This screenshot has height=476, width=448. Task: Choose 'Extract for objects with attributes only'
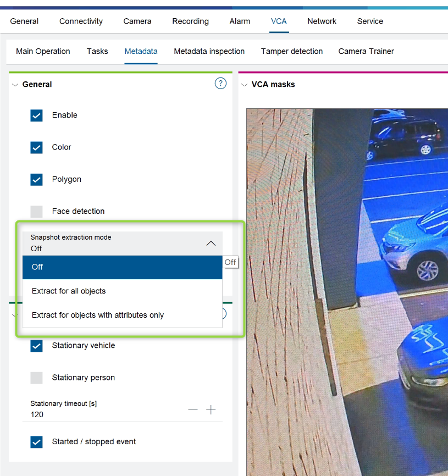click(98, 315)
